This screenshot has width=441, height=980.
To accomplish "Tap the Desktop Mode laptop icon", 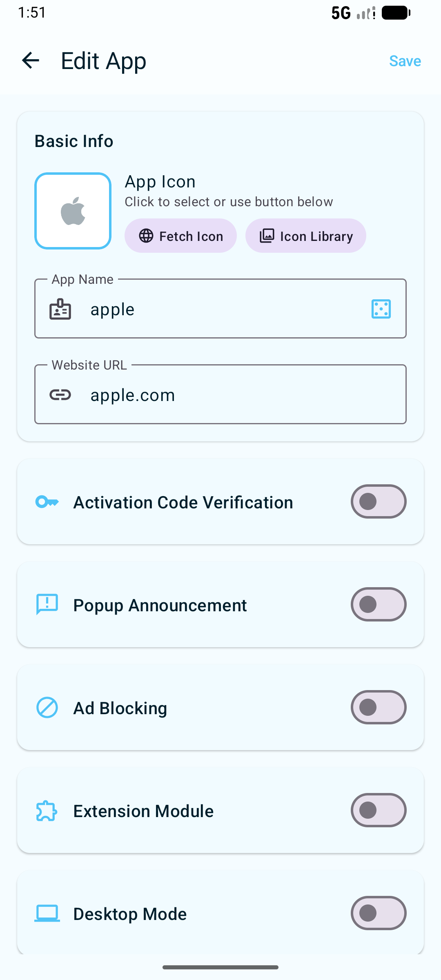I will click(x=47, y=913).
